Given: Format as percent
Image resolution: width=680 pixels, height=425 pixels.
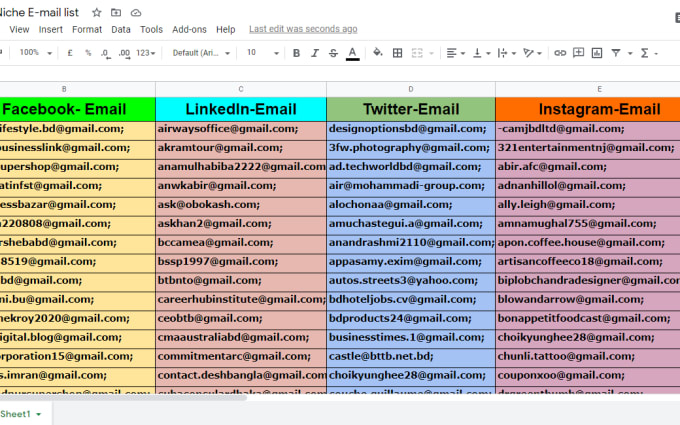Looking at the screenshot, I should coord(88,53).
